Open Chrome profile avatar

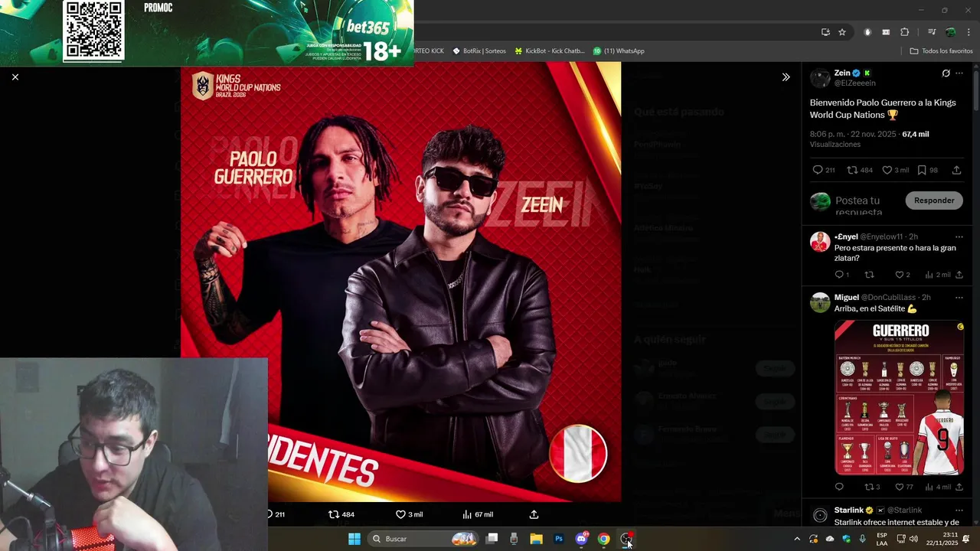pyautogui.click(x=950, y=32)
